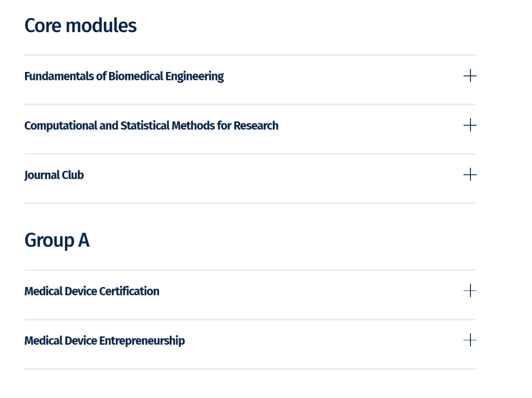
Task: Hit the plus icon in the Journal Club row
Action: point(470,175)
